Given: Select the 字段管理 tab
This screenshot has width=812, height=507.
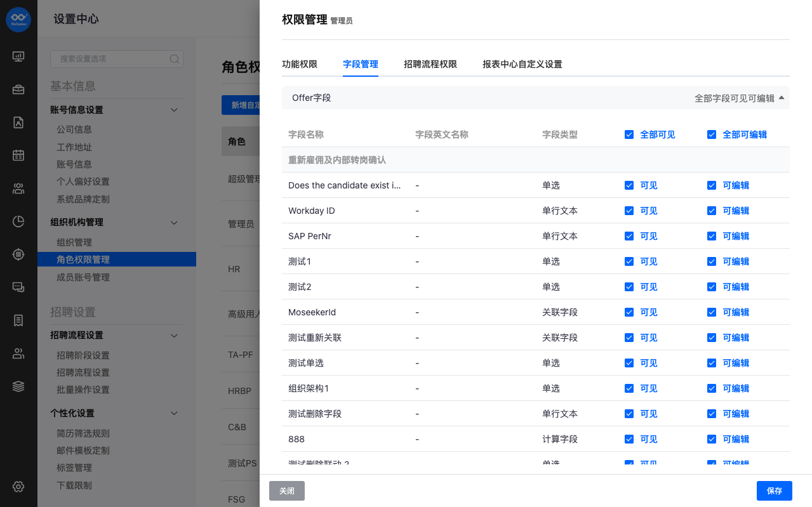Looking at the screenshot, I should pyautogui.click(x=361, y=64).
